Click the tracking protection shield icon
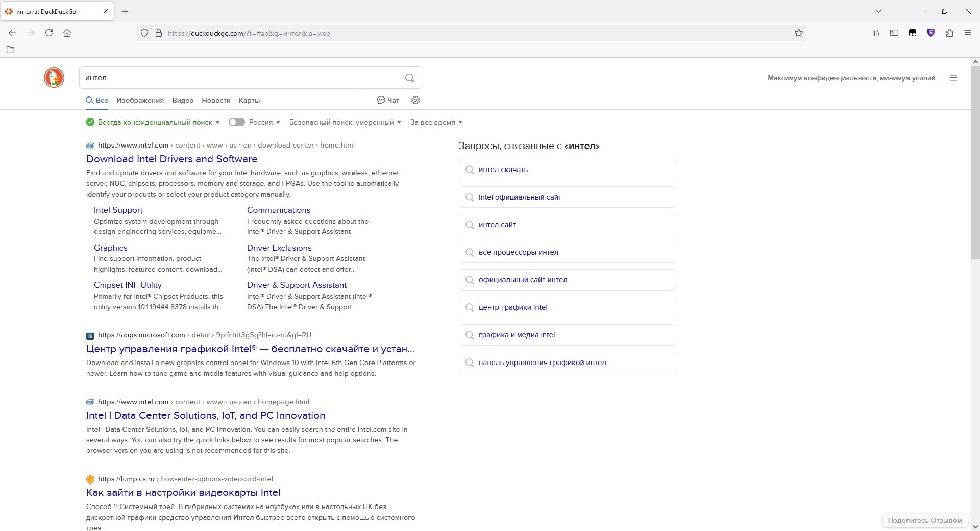This screenshot has height=531, width=980. tap(144, 33)
